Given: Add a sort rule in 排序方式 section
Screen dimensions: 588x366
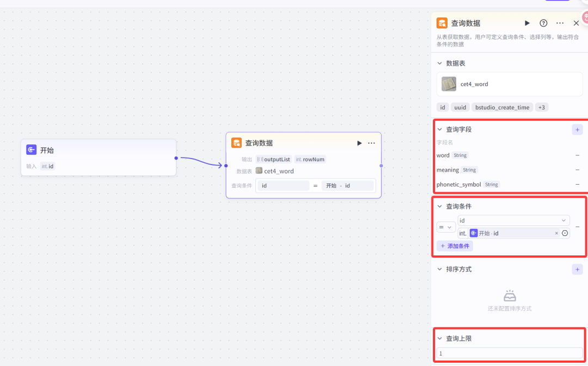Looking at the screenshot, I should [577, 269].
